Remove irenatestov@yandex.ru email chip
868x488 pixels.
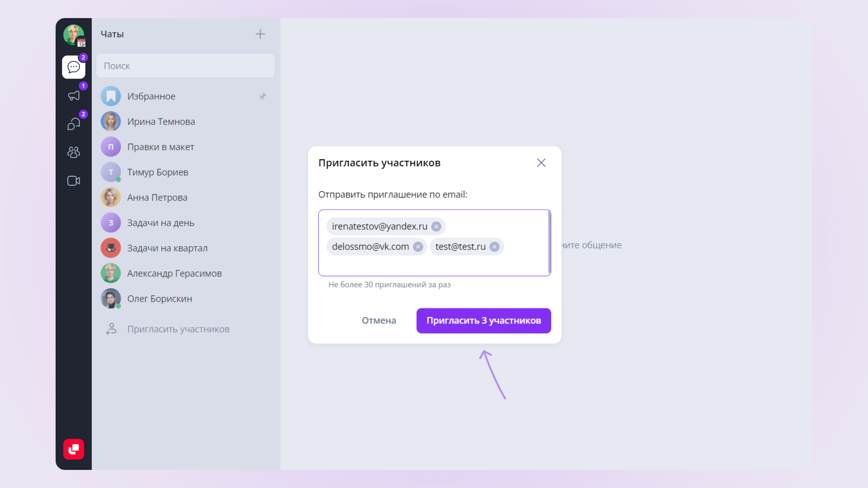point(436,226)
